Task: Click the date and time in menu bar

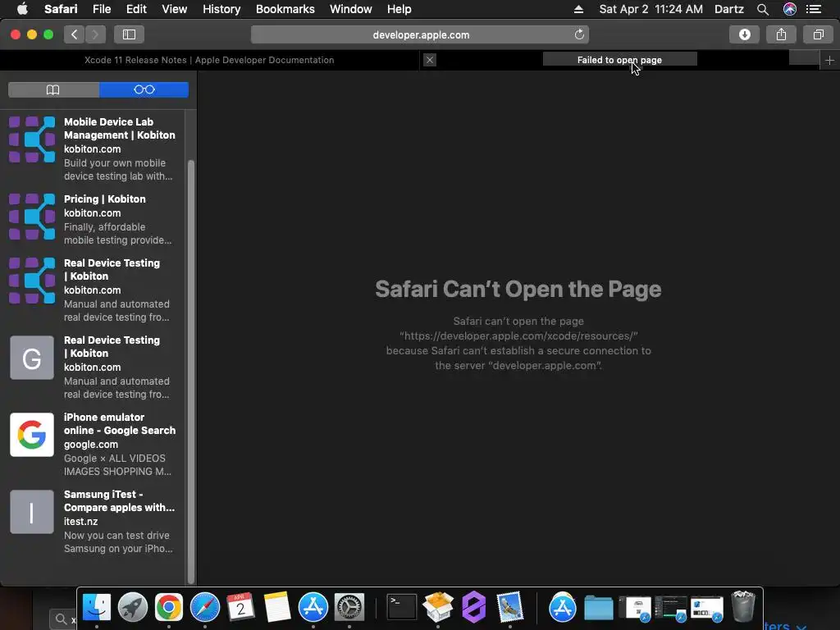Action: [x=651, y=9]
